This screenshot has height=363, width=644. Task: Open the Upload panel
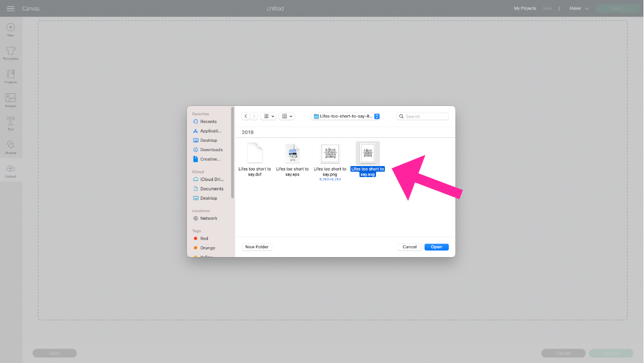(10, 170)
